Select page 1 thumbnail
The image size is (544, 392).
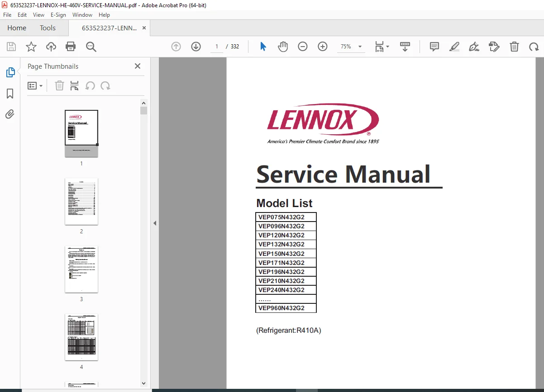(81, 134)
